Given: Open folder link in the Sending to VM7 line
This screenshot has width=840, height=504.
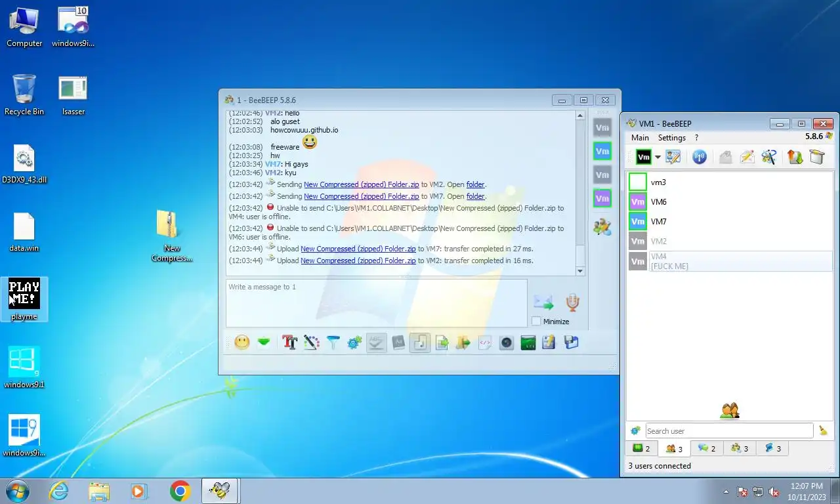Looking at the screenshot, I should coord(476,196).
